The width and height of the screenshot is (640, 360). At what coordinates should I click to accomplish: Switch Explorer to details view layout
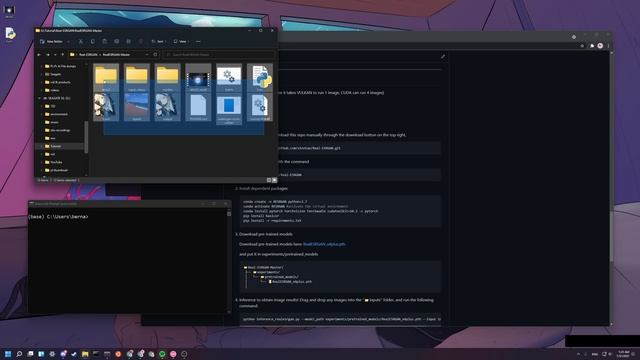269,180
